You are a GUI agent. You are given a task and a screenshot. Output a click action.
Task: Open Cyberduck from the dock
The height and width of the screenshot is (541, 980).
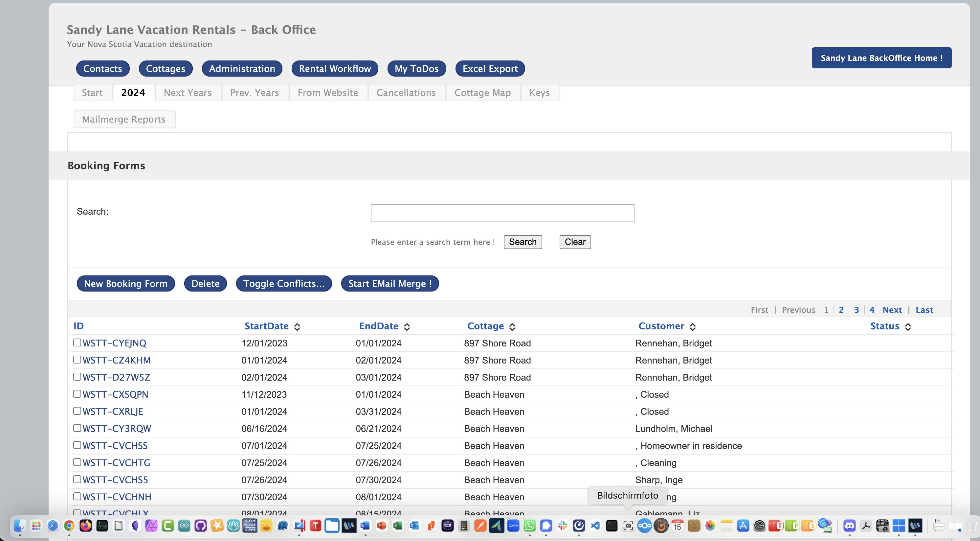pyautogui.click(x=266, y=526)
